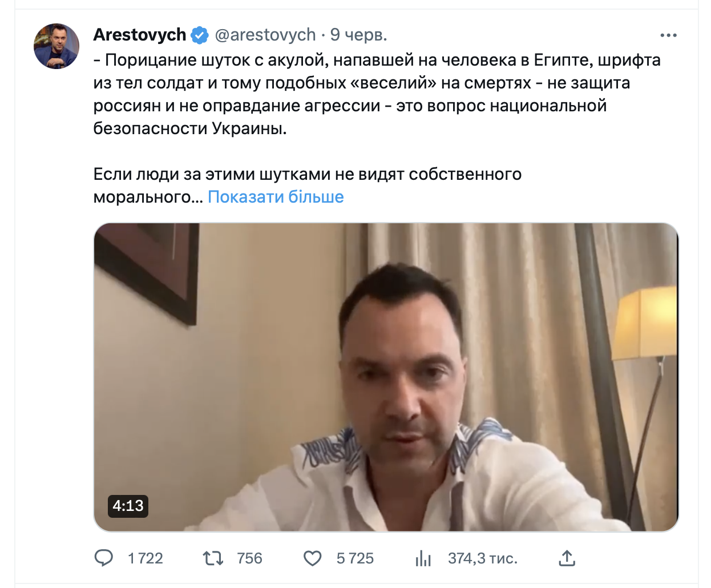This screenshot has width=711, height=588.
Task: Like the tweet with the heart icon
Action: coord(312,558)
